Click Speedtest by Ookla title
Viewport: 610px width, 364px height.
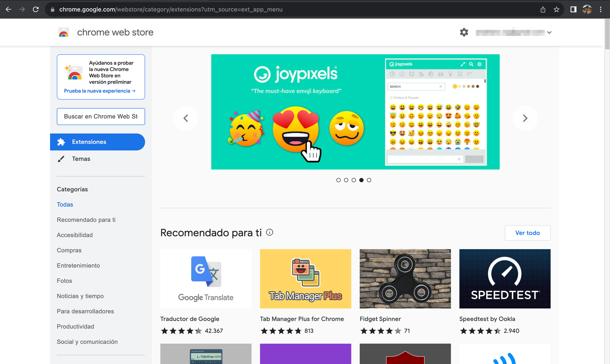(x=487, y=319)
